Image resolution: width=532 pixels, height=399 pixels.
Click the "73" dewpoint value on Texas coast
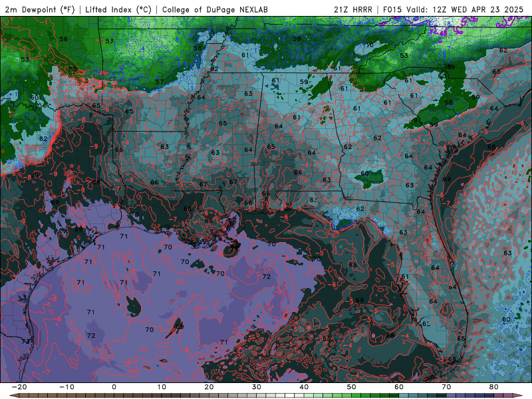tap(25, 342)
